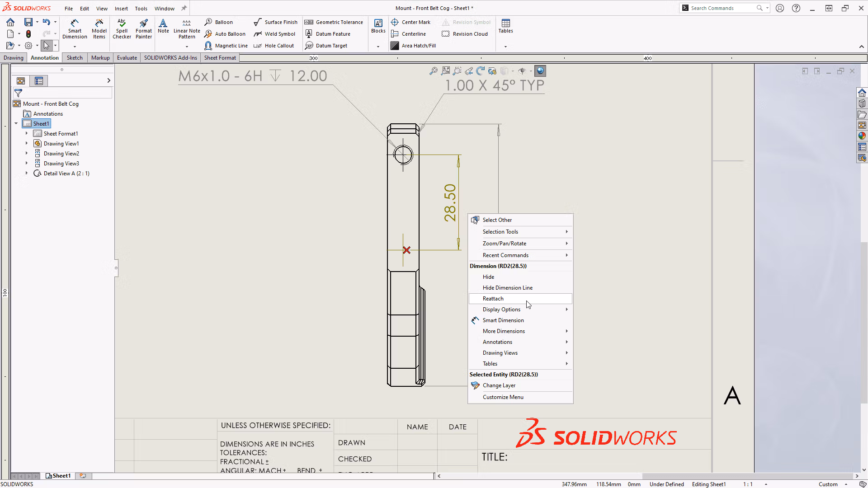
Task: Select Change Layer in context menu
Action: pos(520,385)
